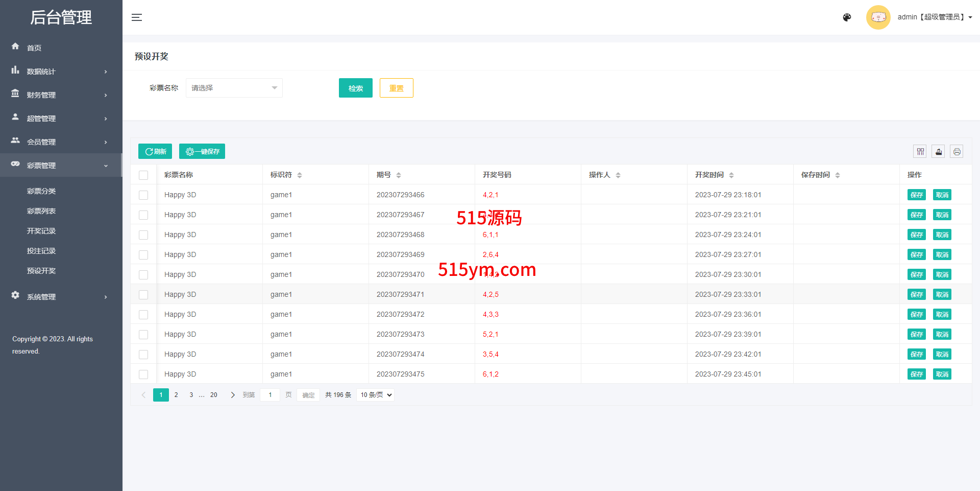Select the checkbox for period 202307293471
The image size is (980, 491).
click(143, 295)
